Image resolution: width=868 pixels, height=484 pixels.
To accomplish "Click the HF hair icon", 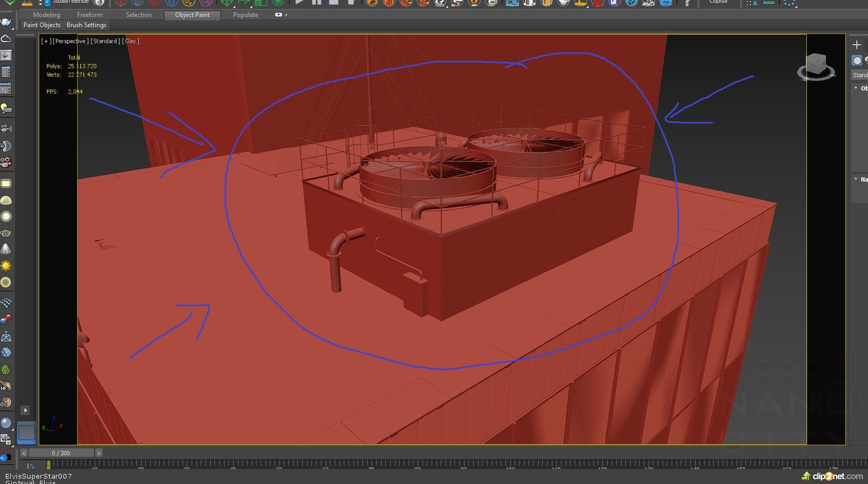I will click(6, 385).
